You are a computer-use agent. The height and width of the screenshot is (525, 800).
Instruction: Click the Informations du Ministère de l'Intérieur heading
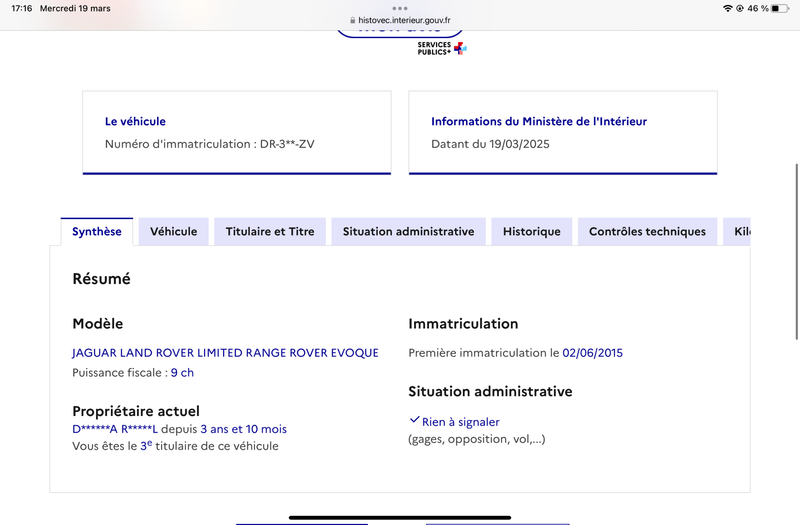539,121
